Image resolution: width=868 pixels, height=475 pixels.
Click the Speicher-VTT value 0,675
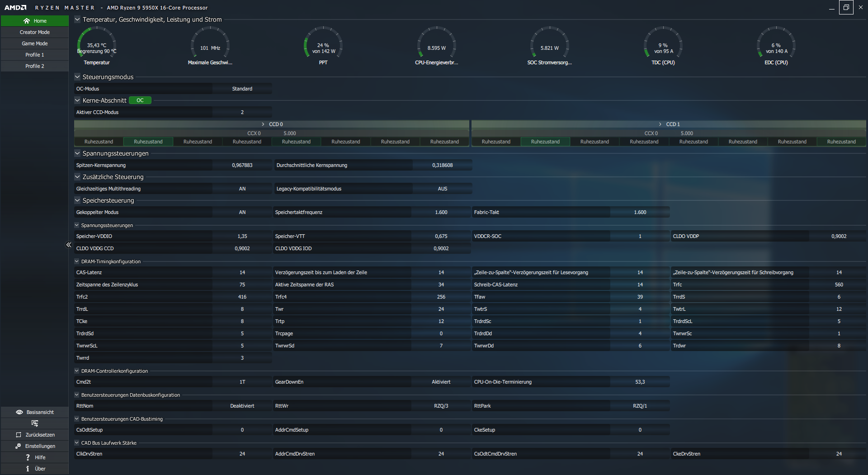tap(441, 236)
